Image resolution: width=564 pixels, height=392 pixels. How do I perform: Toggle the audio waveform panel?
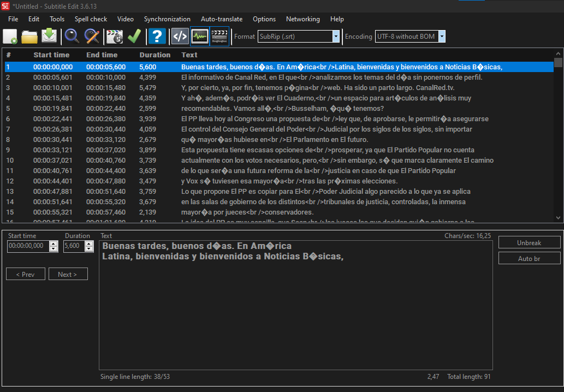199,36
